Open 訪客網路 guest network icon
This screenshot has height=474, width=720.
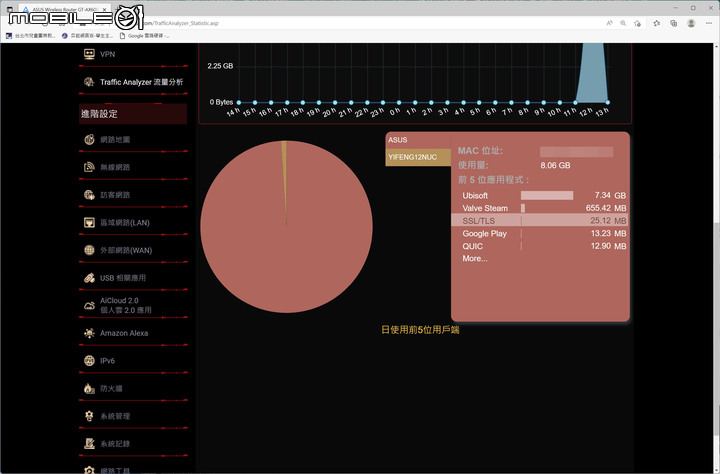(89, 195)
